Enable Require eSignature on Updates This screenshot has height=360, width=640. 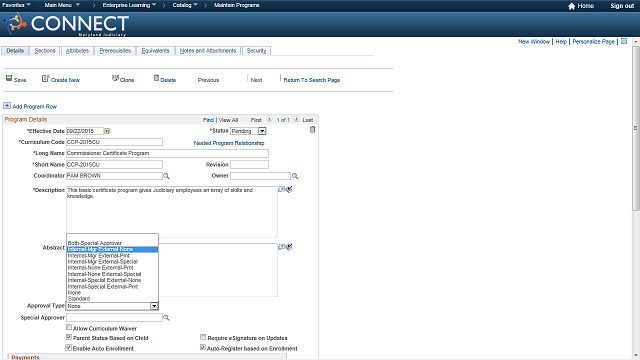coord(203,337)
